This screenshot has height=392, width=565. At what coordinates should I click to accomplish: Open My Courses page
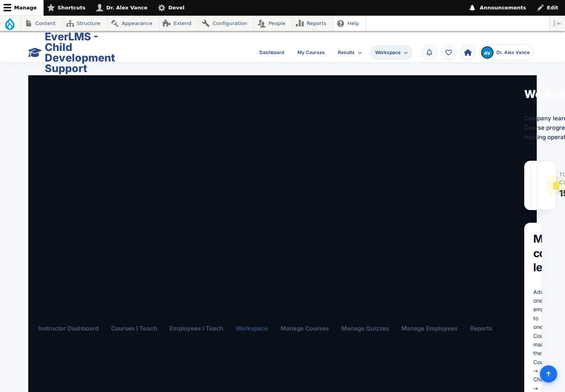[x=311, y=53]
